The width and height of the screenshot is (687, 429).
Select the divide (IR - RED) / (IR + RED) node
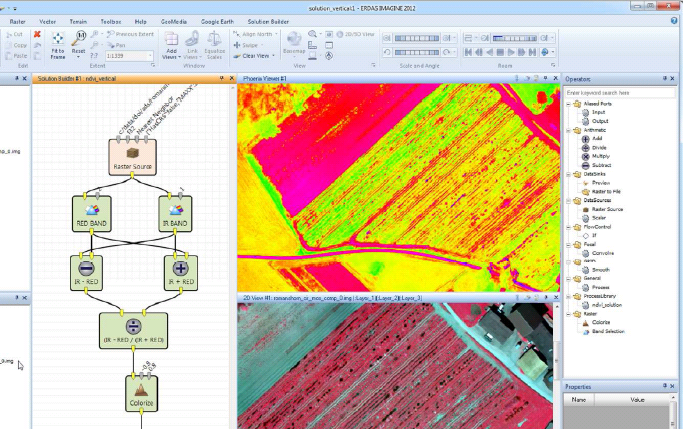[133, 330]
